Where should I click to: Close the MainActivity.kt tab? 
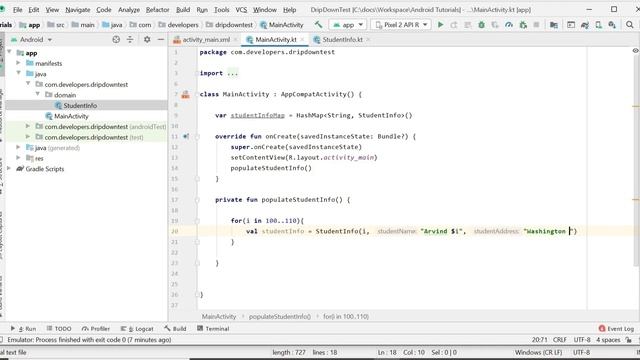pyautogui.click(x=302, y=39)
